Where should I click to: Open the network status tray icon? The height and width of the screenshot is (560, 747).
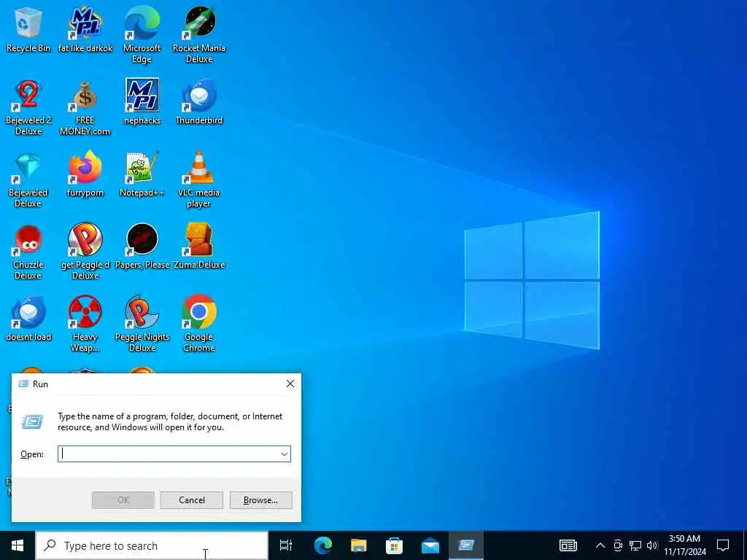(635, 545)
